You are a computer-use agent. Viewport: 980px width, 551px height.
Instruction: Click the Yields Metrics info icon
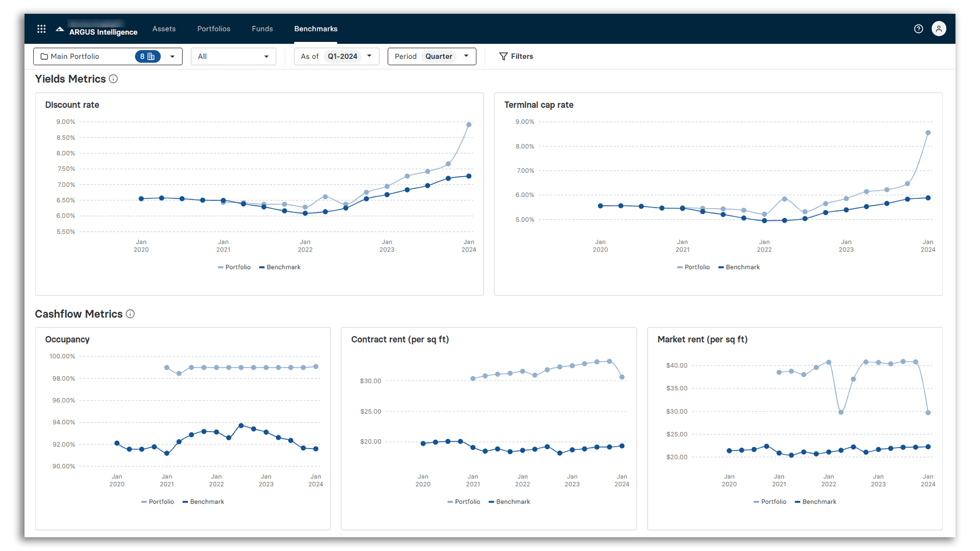(113, 79)
